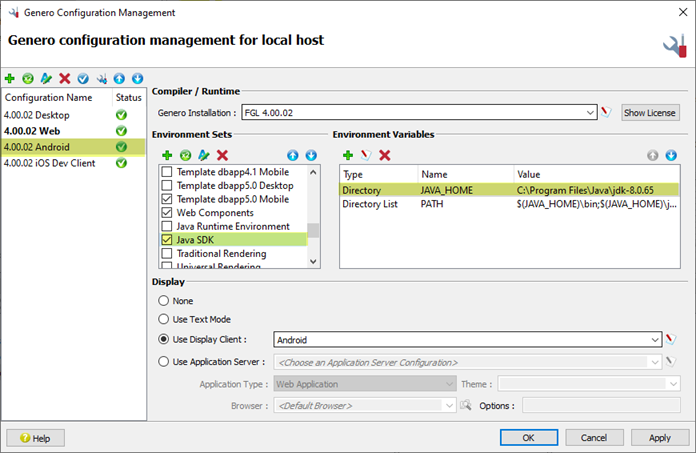Enable the Java Runtime Environment checkbox
The height and width of the screenshot is (453, 696).
[x=167, y=226]
